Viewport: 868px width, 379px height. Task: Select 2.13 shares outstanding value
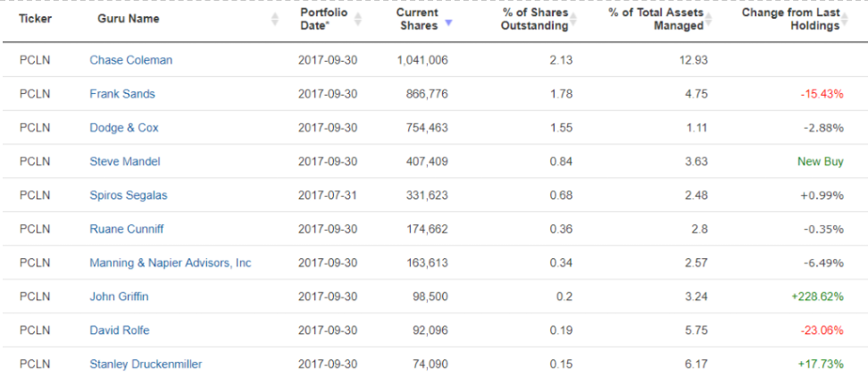click(562, 60)
